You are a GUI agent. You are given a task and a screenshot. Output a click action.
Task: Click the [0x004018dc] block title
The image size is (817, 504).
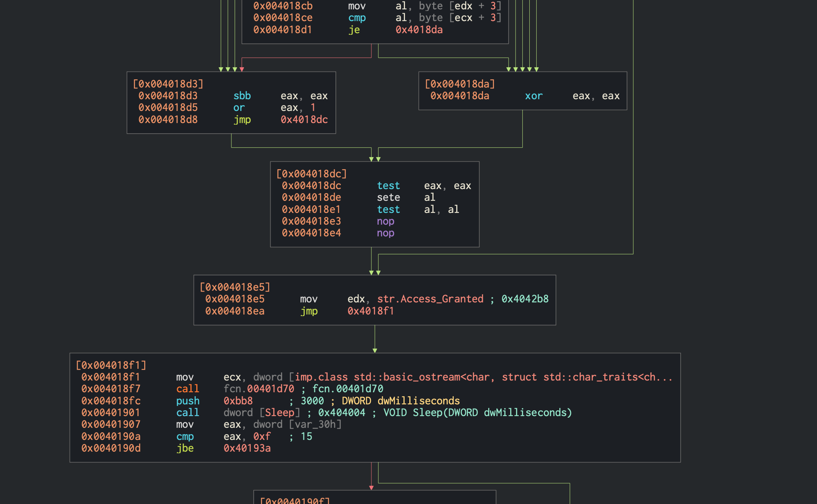312,174
